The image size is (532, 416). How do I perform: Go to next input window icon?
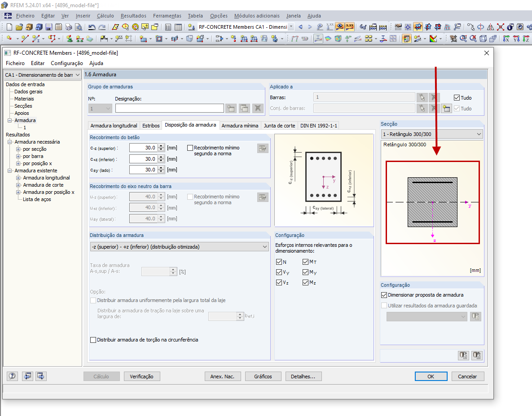[41, 376]
